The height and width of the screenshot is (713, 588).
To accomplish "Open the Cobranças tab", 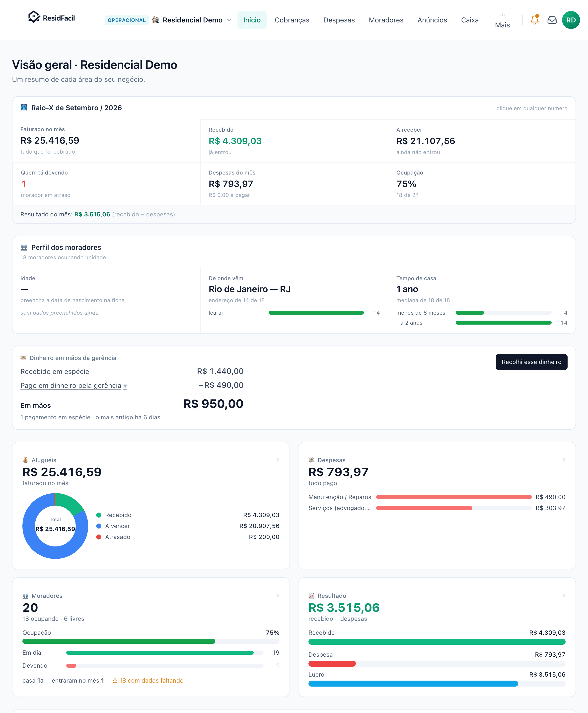I will [292, 20].
